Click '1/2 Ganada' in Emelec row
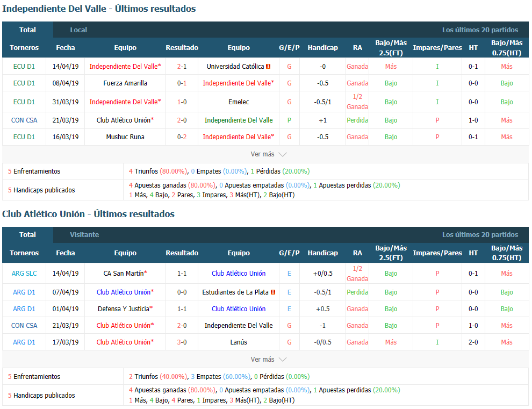532x409 pixels. pos(357,102)
